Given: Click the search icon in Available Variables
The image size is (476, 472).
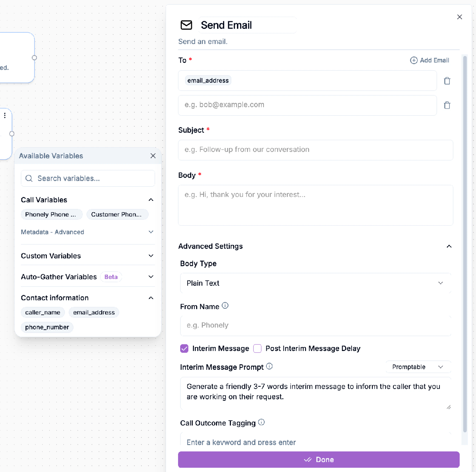Looking at the screenshot, I should pos(29,178).
